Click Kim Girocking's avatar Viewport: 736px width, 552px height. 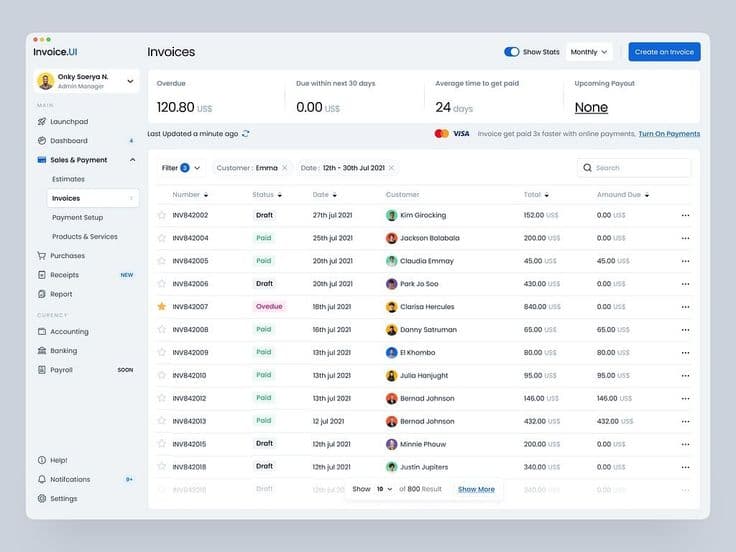(x=391, y=215)
